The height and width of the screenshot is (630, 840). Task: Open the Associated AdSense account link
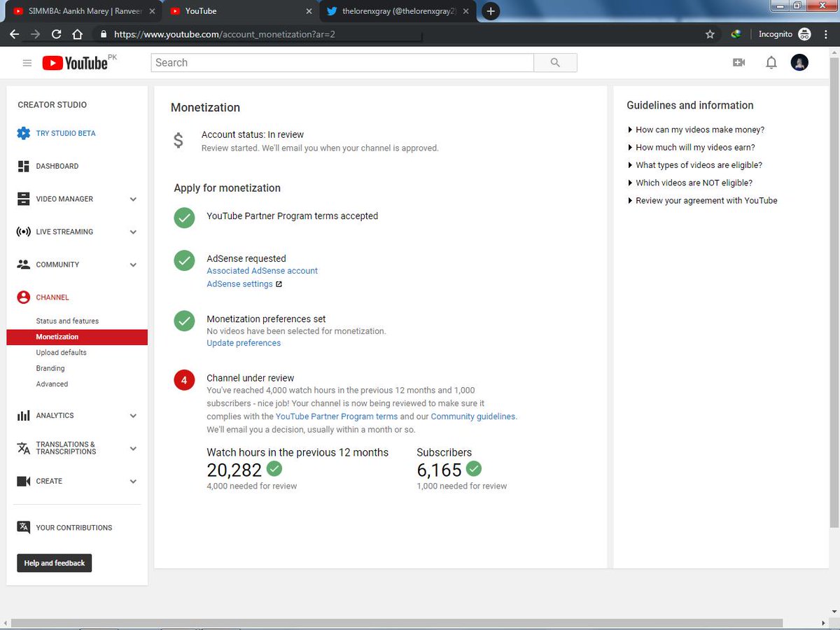[x=262, y=271]
